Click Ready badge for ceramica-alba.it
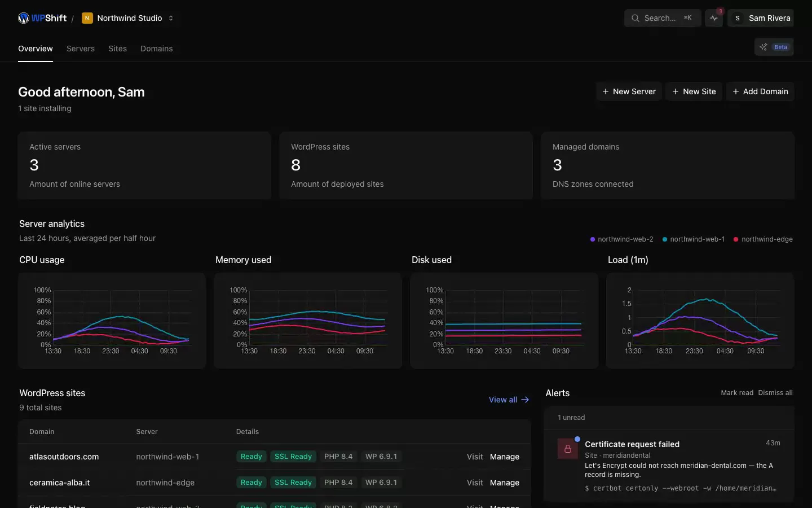The height and width of the screenshot is (508, 812). (x=251, y=483)
